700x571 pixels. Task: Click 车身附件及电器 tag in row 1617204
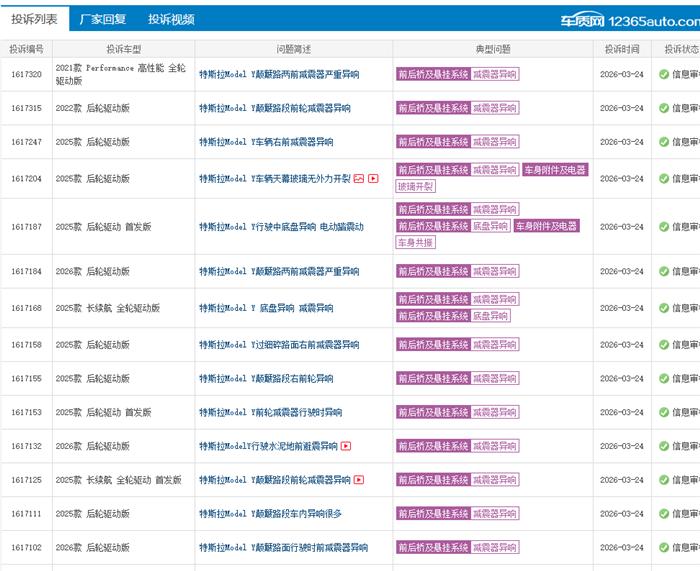[x=555, y=170]
